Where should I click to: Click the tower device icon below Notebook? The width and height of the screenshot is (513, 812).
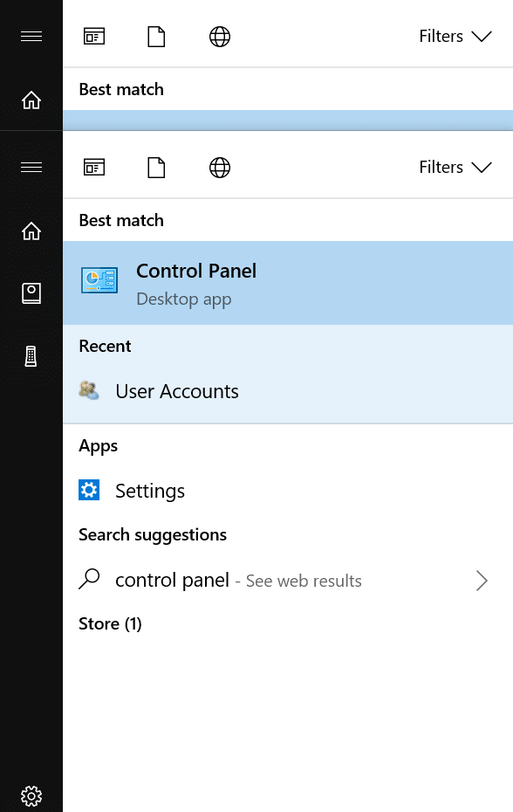(31, 356)
